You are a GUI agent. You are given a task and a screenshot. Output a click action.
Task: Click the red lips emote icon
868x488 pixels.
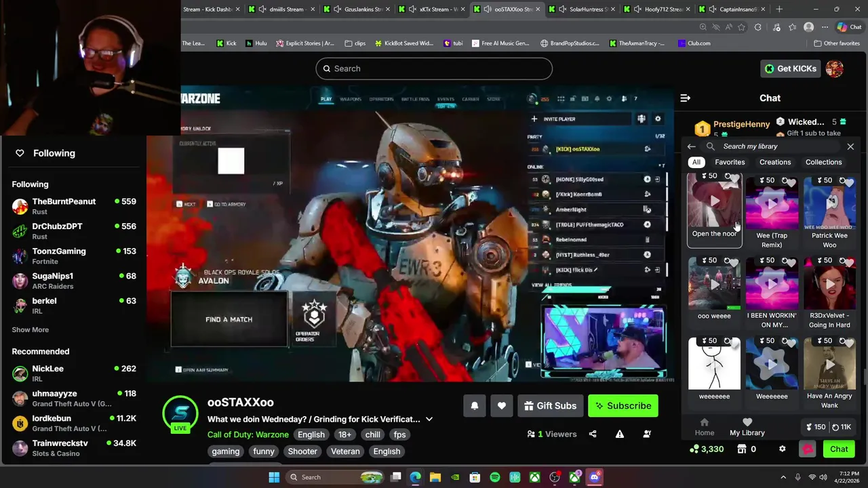pos(807,449)
